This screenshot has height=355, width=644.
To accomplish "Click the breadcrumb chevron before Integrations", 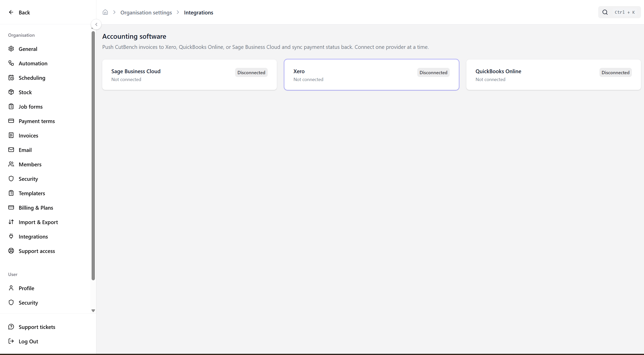I will coord(178,12).
